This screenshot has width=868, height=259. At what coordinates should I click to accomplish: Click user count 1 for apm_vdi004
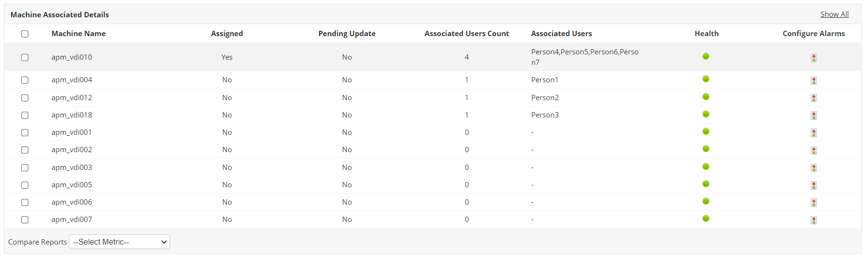click(x=466, y=80)
